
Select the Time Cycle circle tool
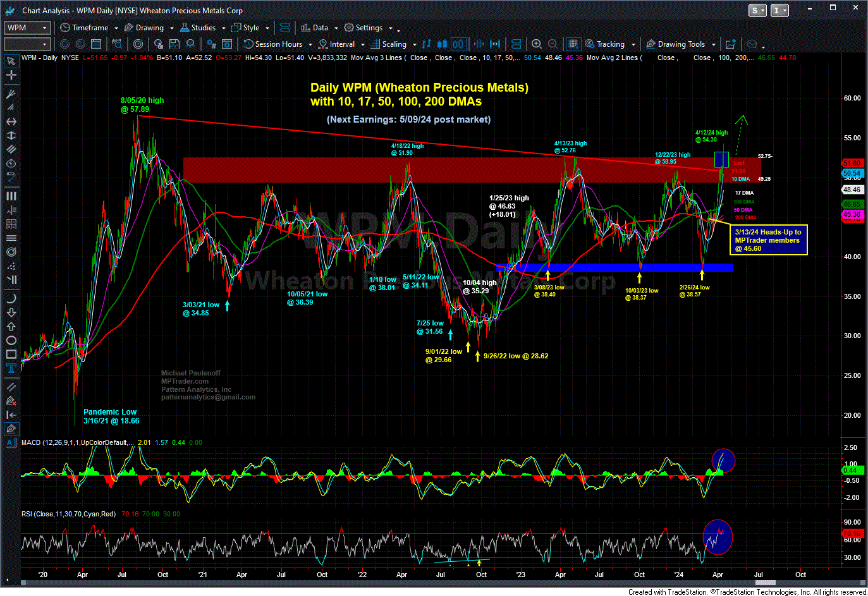coord(11,163)
